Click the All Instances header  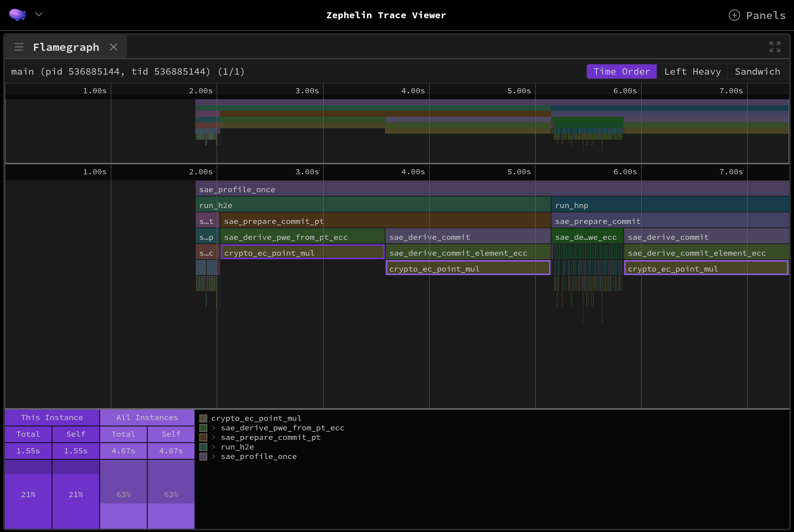pos(147,417)
